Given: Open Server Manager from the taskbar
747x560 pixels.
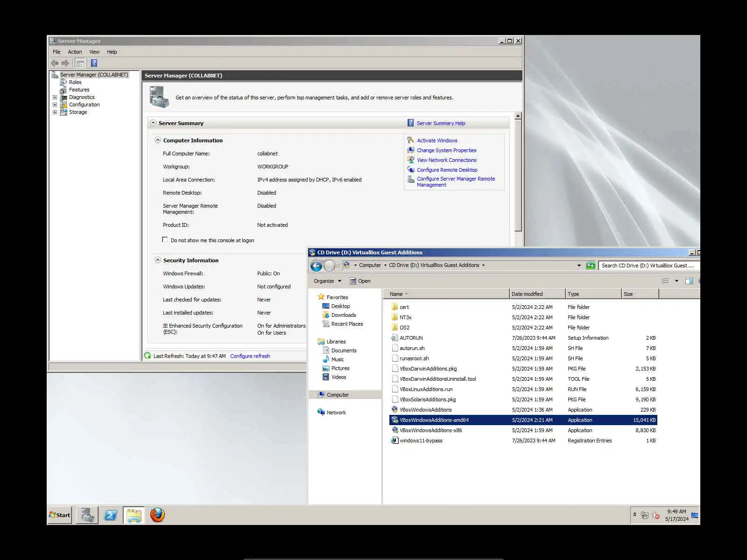Looking at the screenshot, I should tap(87, 515).
